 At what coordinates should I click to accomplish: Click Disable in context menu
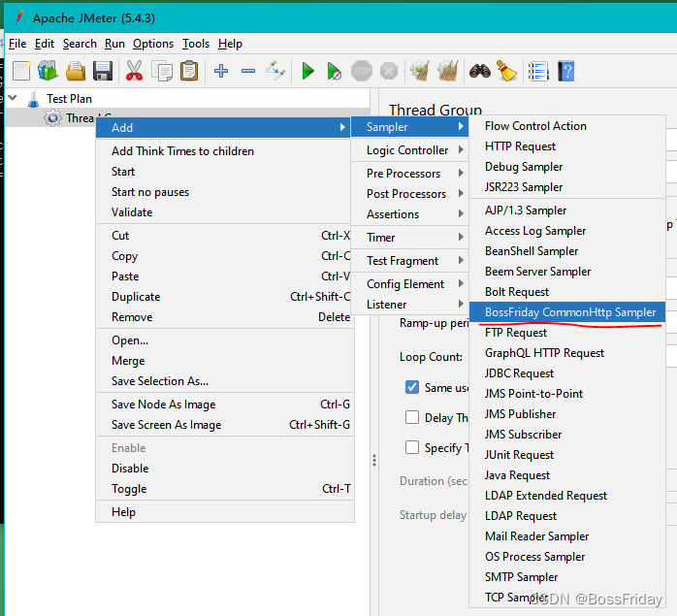click(x=223, y=468)
